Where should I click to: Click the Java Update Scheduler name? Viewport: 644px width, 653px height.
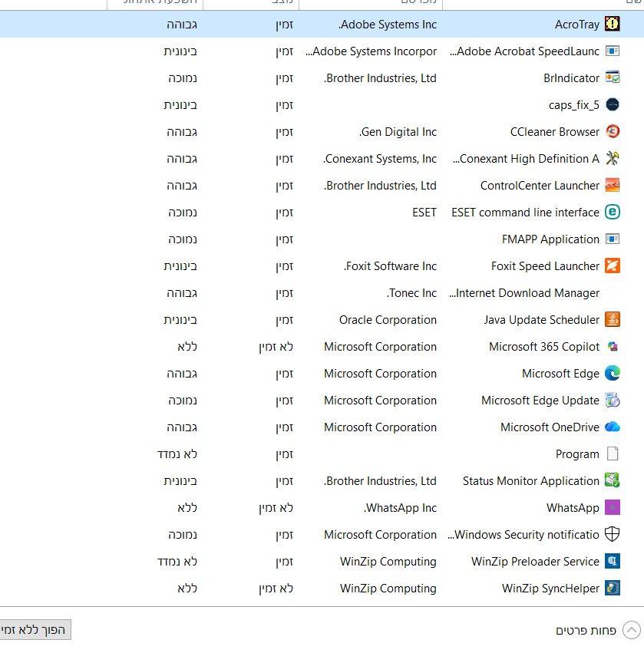tap(541, 320)
